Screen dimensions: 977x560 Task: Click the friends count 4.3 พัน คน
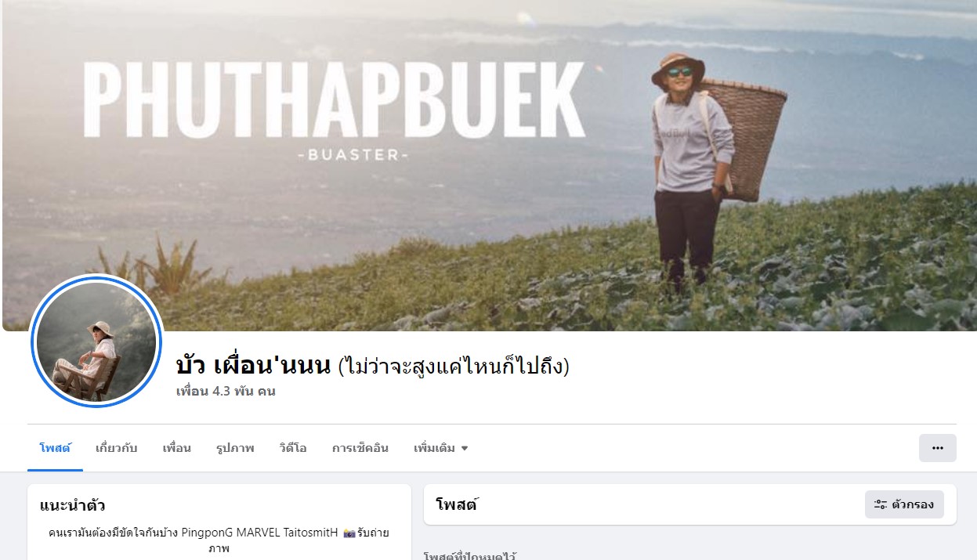click(x=226, y=391)
